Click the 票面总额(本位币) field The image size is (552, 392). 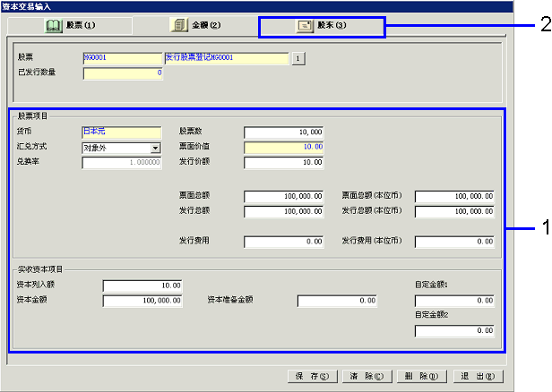click(454, 197)
